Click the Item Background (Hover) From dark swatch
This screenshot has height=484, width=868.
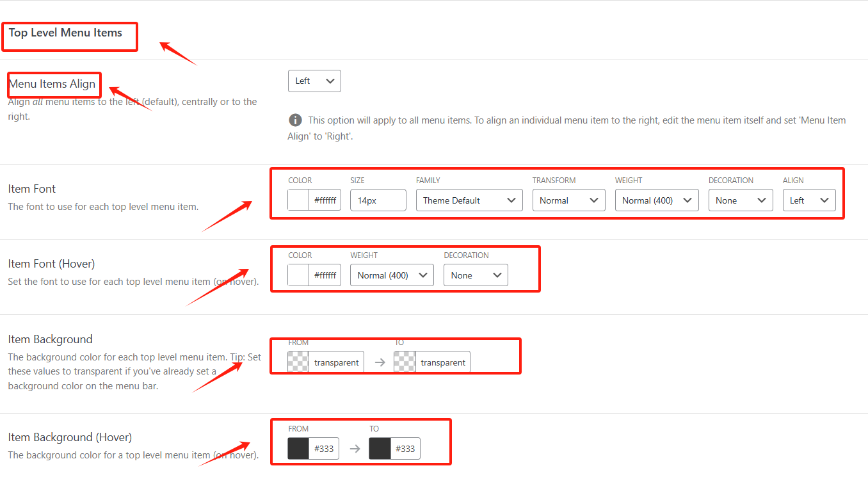[298, 449]
